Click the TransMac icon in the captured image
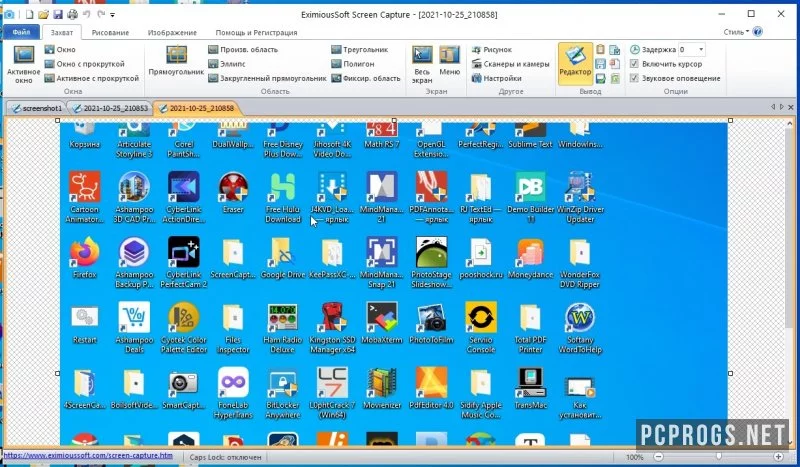Viewport: 800px width, 467px height. (x=531, y=383)
